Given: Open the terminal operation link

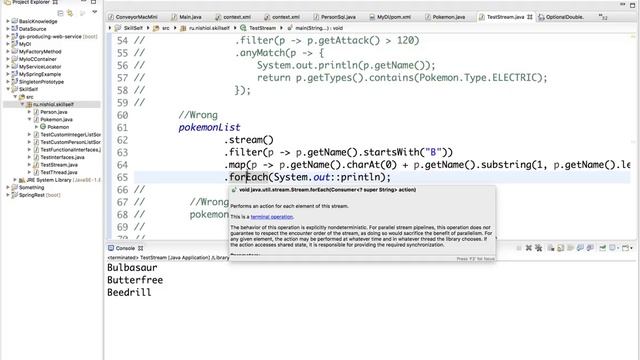Looking at the screenshot, I should click(x=271, y=217).
